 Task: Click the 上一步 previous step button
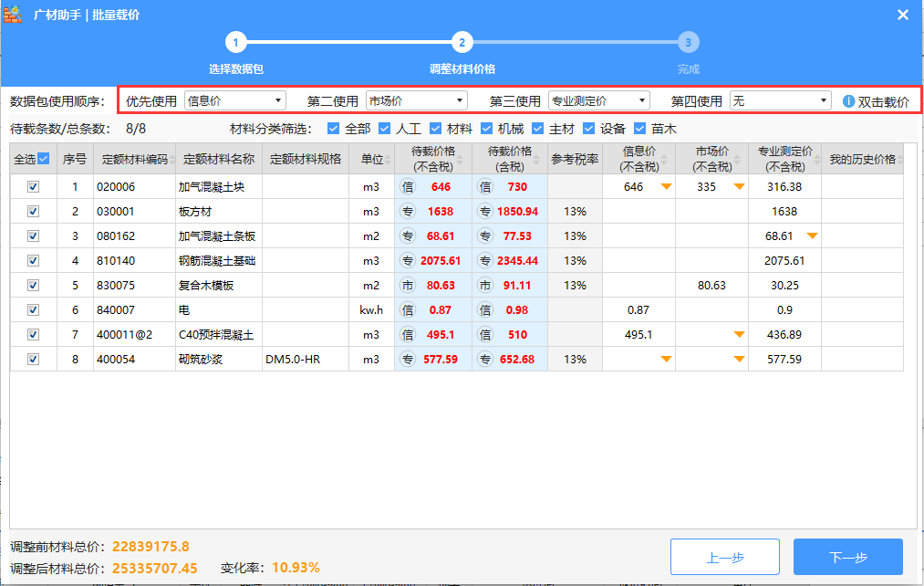(x=724, y=557)
